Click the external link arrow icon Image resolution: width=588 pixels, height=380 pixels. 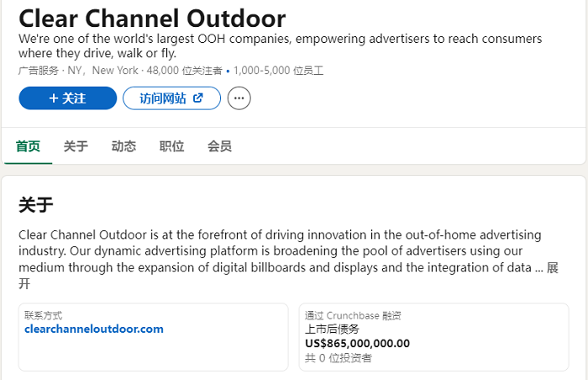[x=197, y=98]
